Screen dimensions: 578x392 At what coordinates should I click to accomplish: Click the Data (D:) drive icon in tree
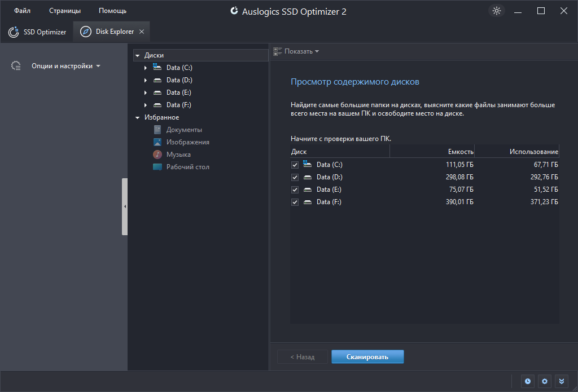157,80
